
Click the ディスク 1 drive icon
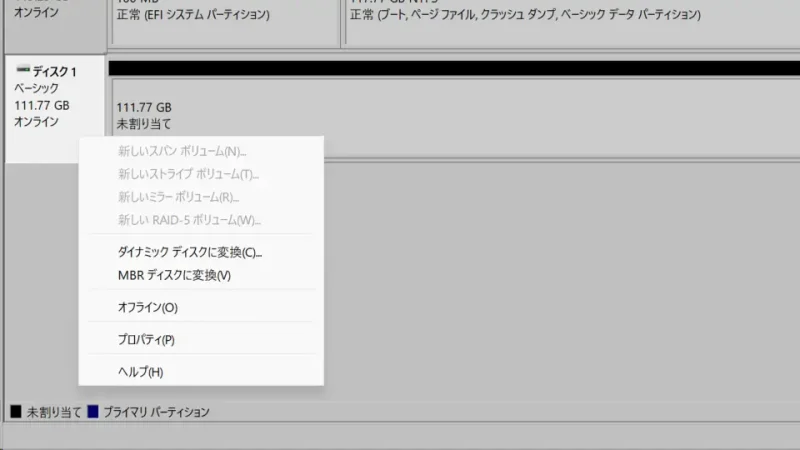coord(22,69)
